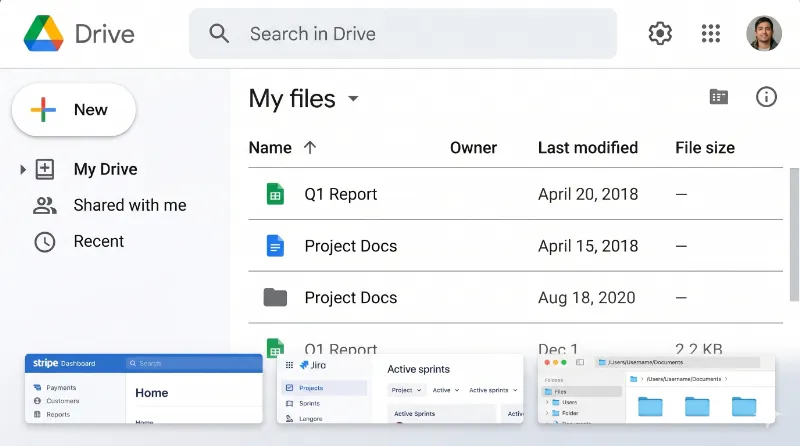This screenshot has height=446, width=800.
Task: Switch to the Stripe Dashboard window thumbnail
Action: coord(144,389)
